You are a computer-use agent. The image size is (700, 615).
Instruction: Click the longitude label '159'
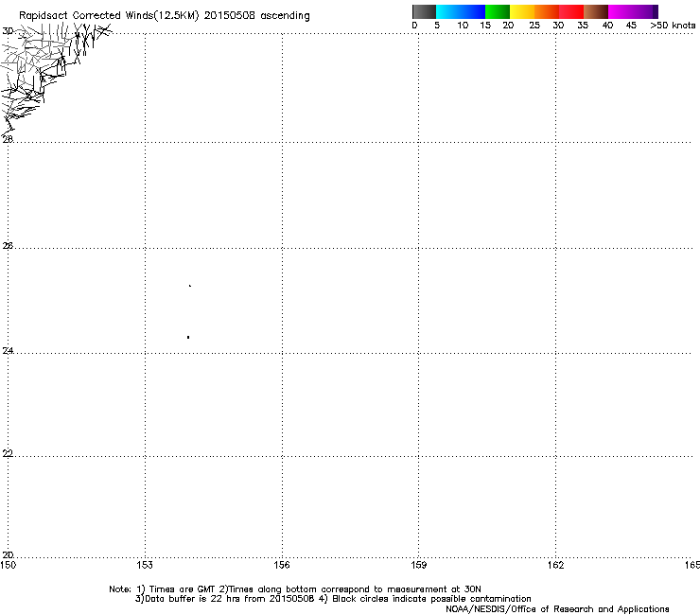coord(418,566)
